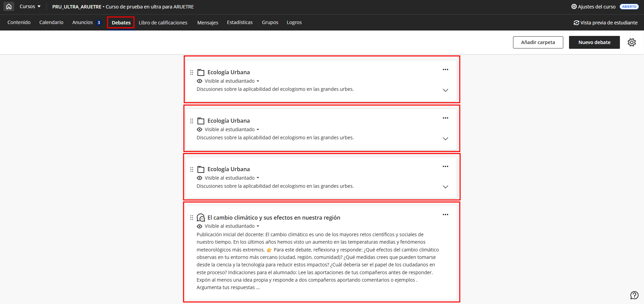Open three-dot menu of second Ecología Urbana folder
644x304 pixels.
coord(445,118)
